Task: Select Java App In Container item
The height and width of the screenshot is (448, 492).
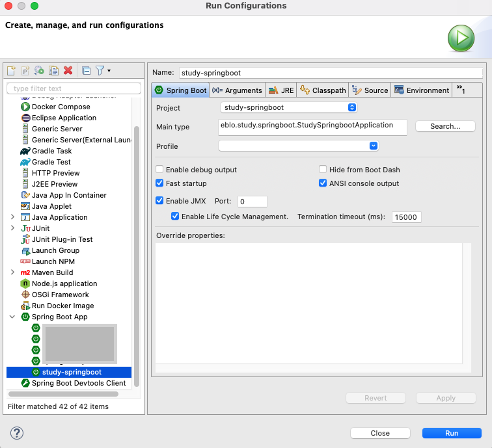Action: (64, 195)
